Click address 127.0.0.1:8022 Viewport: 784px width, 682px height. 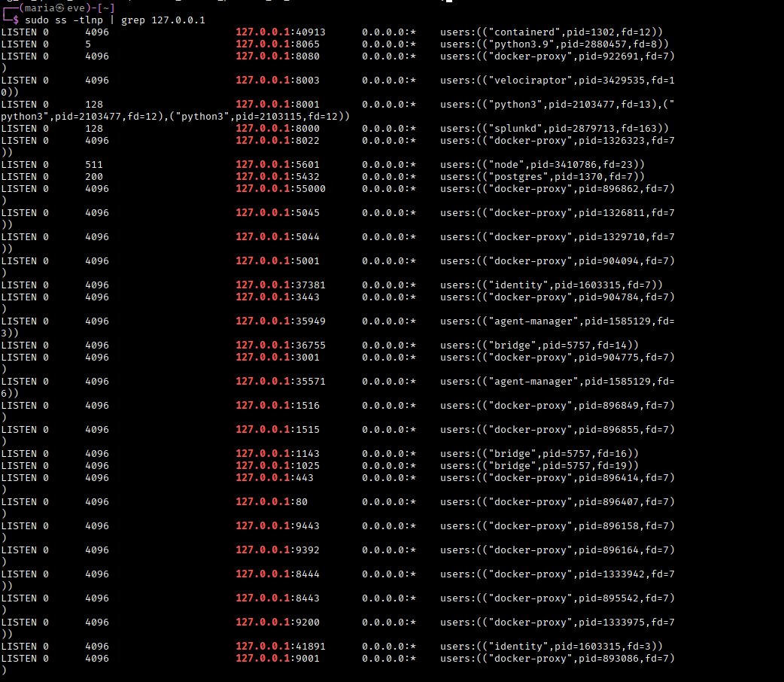[x=278, y=140]
